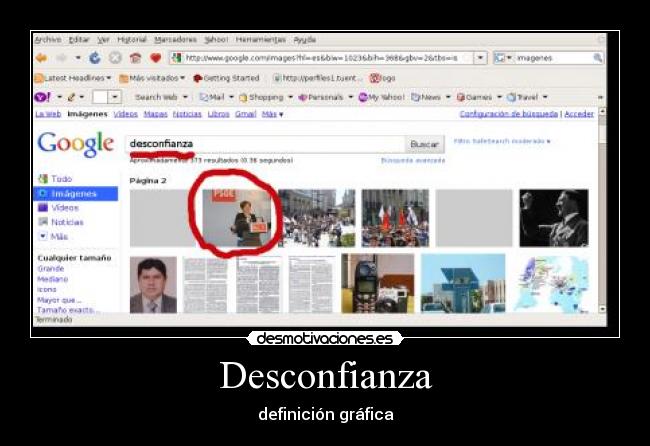Open Yahoo Mail from the toolbar
650x446 pixels.
click(x=212, y=97)
